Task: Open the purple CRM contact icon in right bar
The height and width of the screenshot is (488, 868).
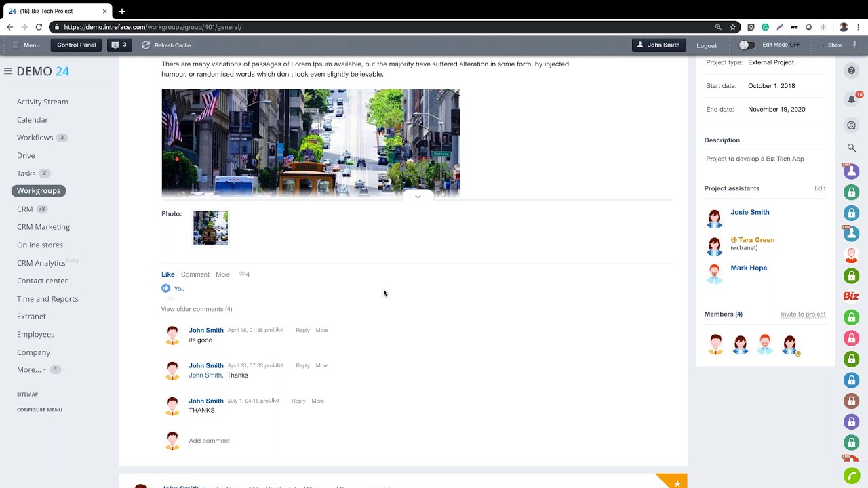Action: [851, 171]
